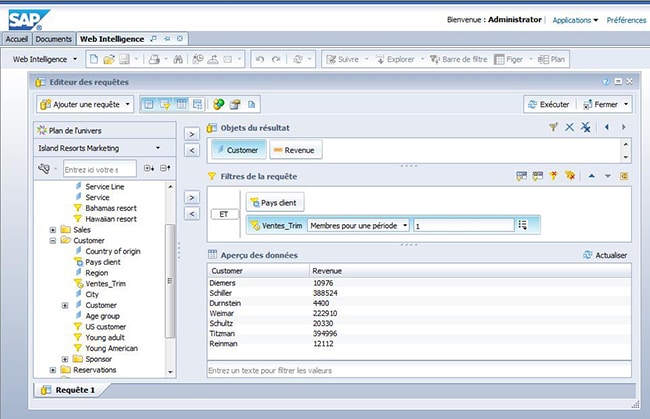Switch to the Accueil tab

[x=17, y=39]
